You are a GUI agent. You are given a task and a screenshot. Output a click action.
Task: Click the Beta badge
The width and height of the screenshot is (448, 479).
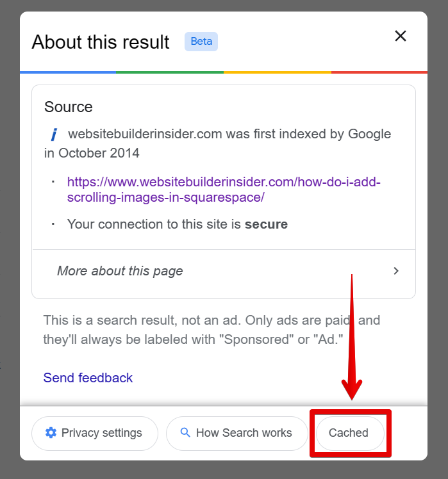[x=201, y=42]
